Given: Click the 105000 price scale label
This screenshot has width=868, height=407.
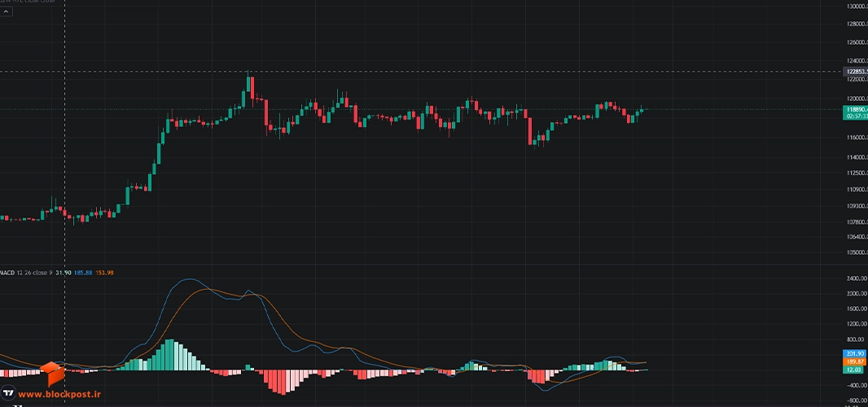Looking at the screenshot, I should 857,253.
